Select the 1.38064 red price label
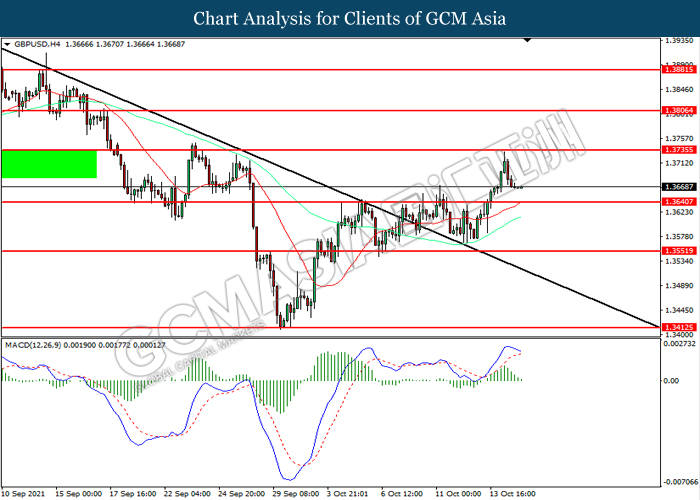 (679, 110)
